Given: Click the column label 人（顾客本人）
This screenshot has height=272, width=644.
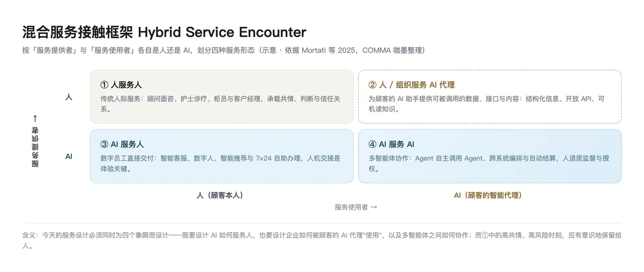Looking at the screenshot, I should [x=220, y=195].
